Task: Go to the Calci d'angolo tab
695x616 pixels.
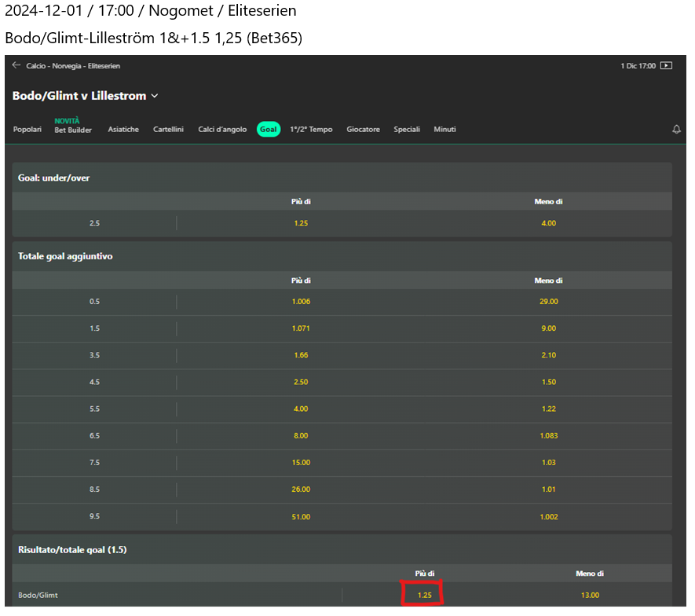Action: point(222,130)
